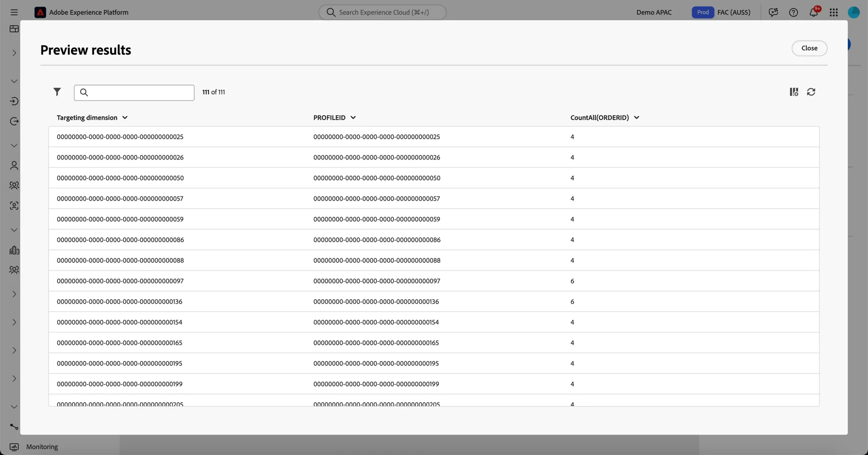The image size is (868, 455).
Task: Open the notifications bell icon
Action: pyautogui.click(x=814, y=12)
